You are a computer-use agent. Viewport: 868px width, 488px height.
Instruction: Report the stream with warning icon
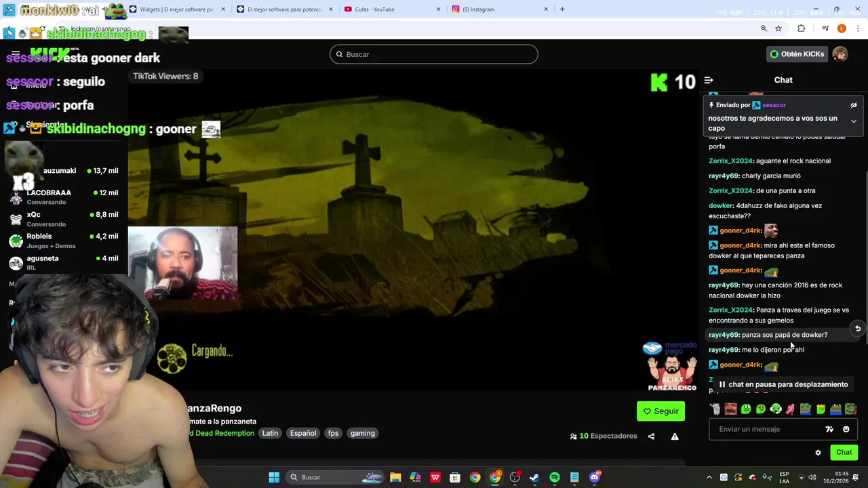click(675, 436)
